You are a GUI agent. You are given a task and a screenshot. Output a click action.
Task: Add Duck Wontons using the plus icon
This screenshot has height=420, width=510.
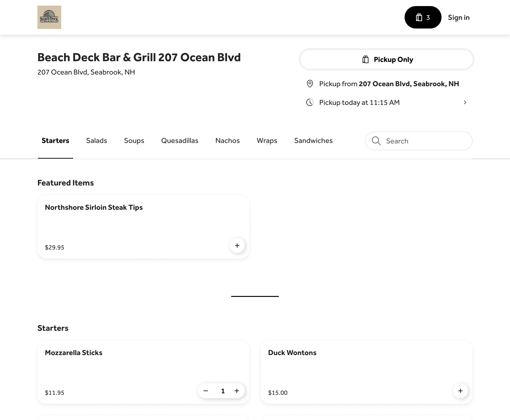[x=460, y=391]
